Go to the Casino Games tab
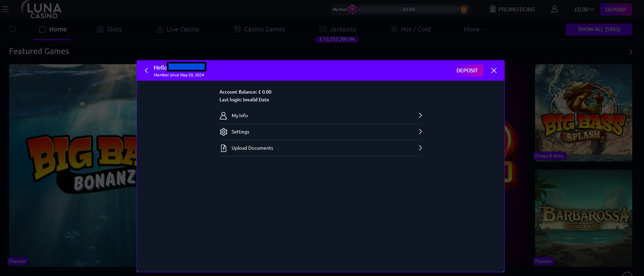The height and width of the screenshot is (276, 644). 260,29
